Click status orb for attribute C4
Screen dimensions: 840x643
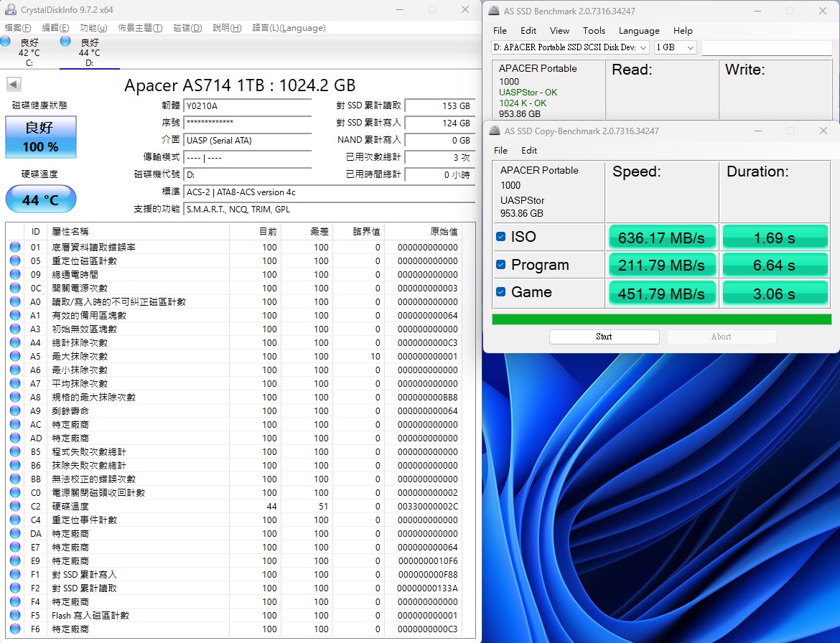pyautogui.click(x=15, y=520)
